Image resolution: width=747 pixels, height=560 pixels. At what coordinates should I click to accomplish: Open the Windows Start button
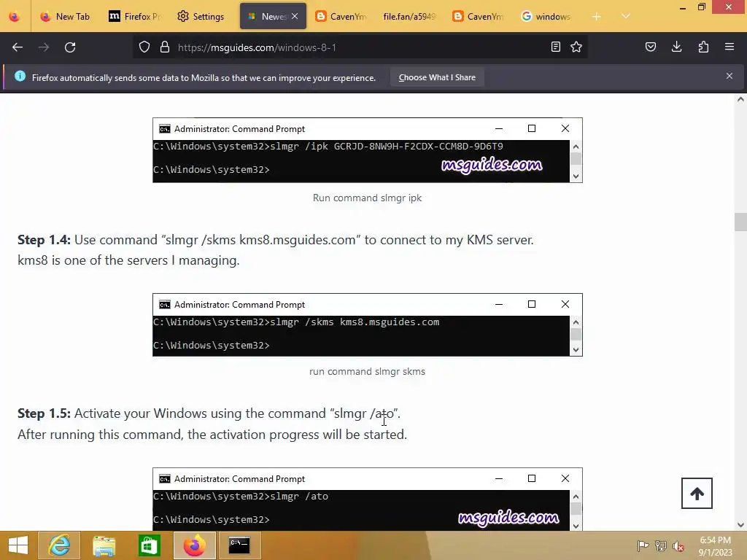[x=18, y=545]
